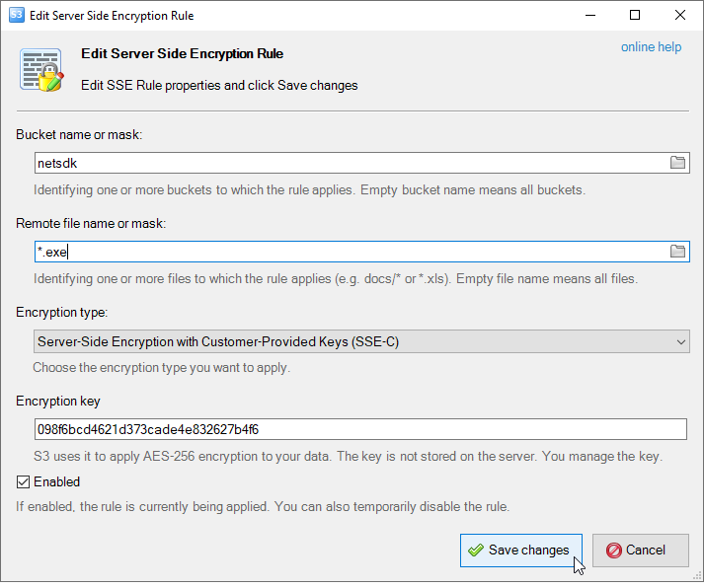Minimize the dialog window
Viewport: 704px width, 588px height.
click(x=590, y=15)
